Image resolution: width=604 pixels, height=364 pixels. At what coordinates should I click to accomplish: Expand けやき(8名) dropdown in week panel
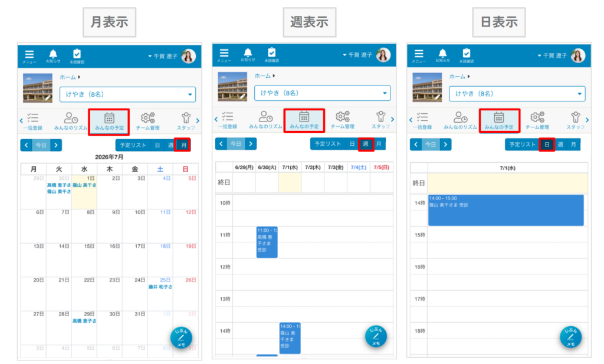point(323,93)
